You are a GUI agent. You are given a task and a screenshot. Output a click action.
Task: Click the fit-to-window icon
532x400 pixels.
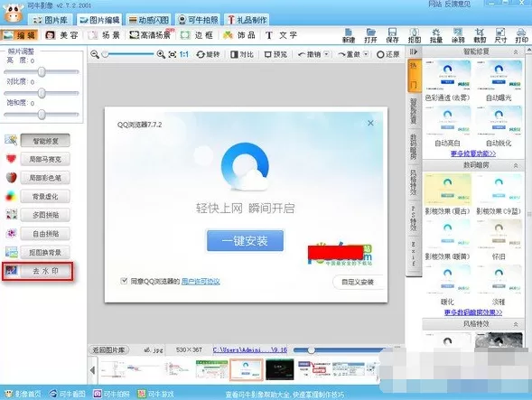click(x=173, y=54)
